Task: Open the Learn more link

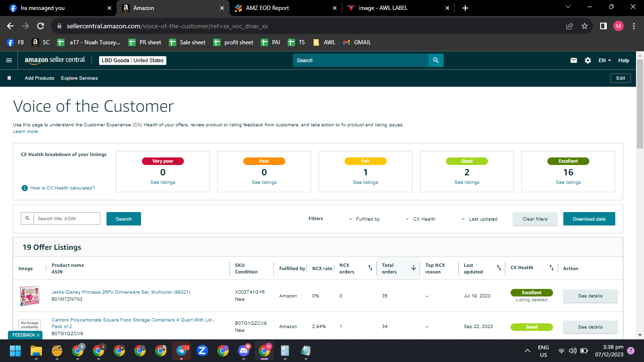Action: [x=25, y=132]
